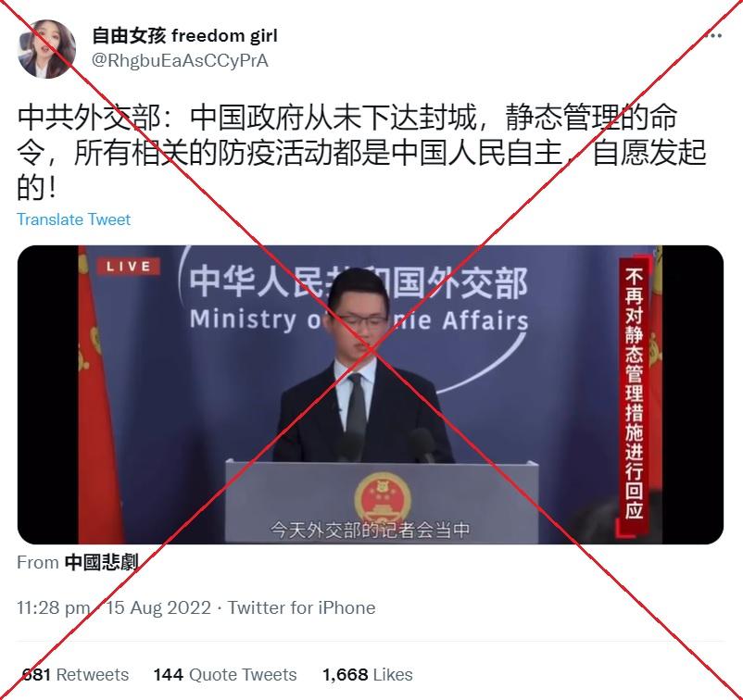The image size is (743, 700).
Task: Click the 11:28 pm · 15 Aug 2022 timestamp
Action: click(114, 607)
